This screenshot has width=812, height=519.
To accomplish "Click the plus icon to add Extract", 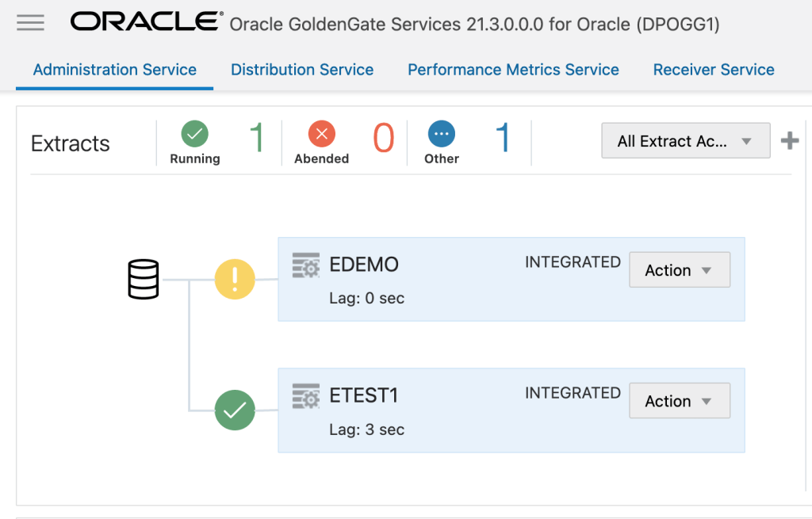I will 789,141.
